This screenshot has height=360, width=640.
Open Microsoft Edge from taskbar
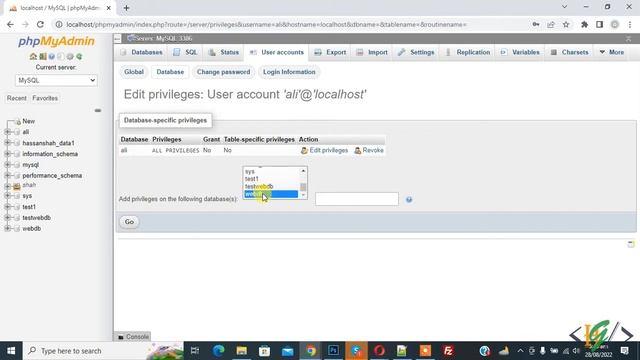[219, 351]
